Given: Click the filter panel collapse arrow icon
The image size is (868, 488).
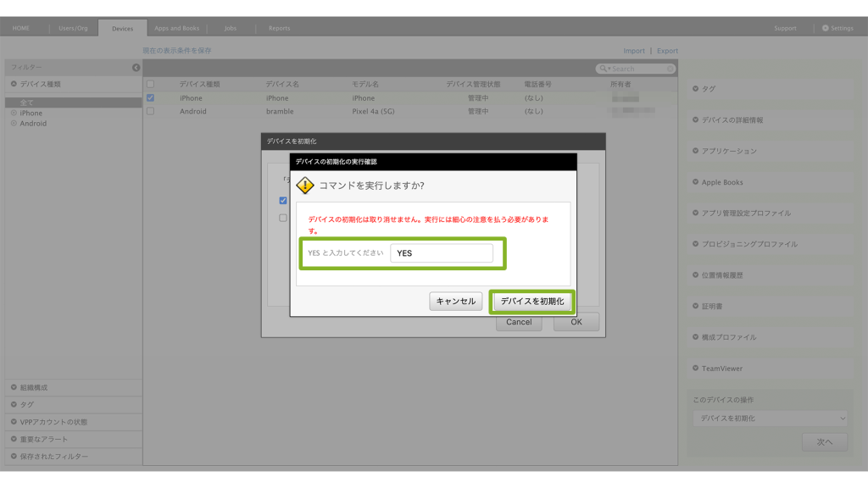Looking at the screenshot, I should click(x=136, y=68).
